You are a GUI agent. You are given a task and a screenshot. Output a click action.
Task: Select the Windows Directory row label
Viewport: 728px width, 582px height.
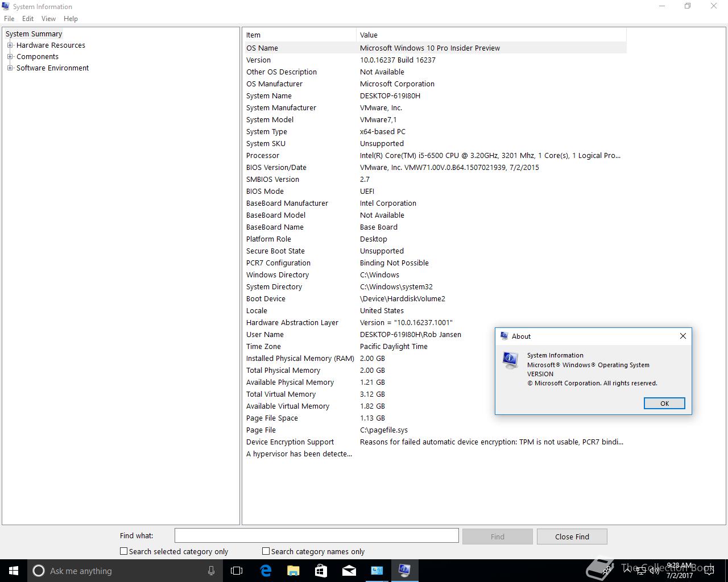(x=278, y=275)
